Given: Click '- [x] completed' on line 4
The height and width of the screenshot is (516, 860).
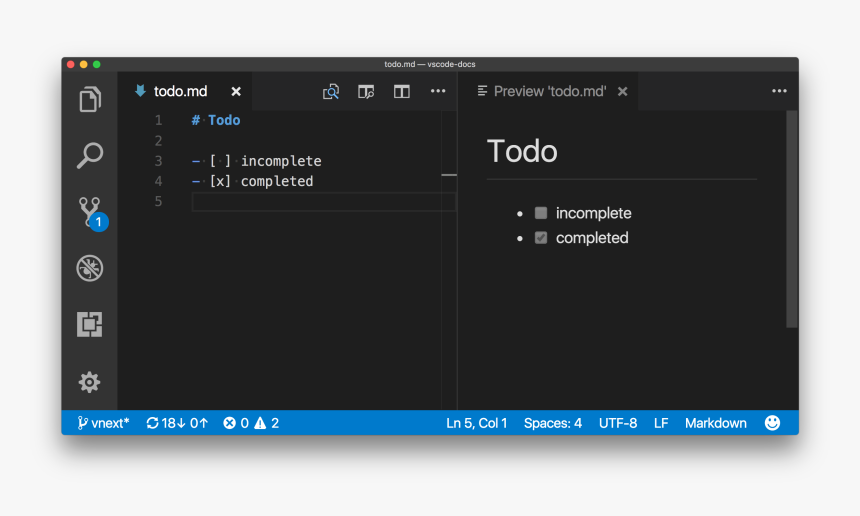Looking at the screenshot, I should (x=252, y=181).
